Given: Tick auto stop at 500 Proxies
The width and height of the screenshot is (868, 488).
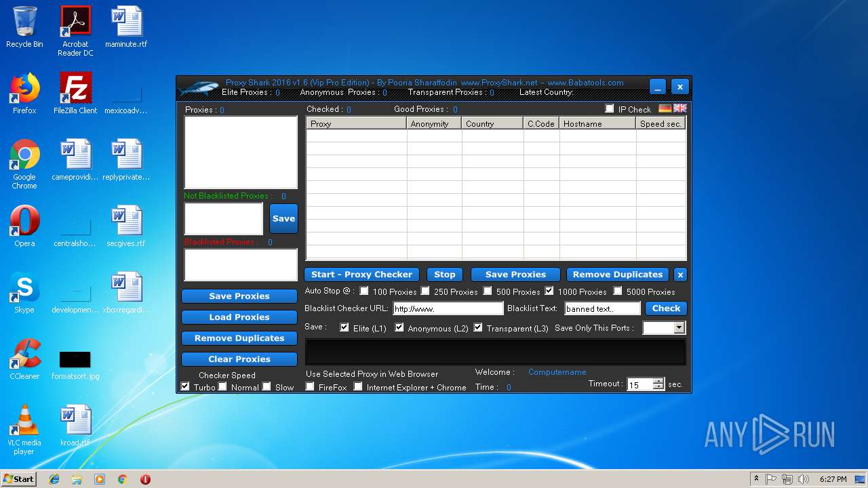Looking at the screenshot, I should [488, 291].
